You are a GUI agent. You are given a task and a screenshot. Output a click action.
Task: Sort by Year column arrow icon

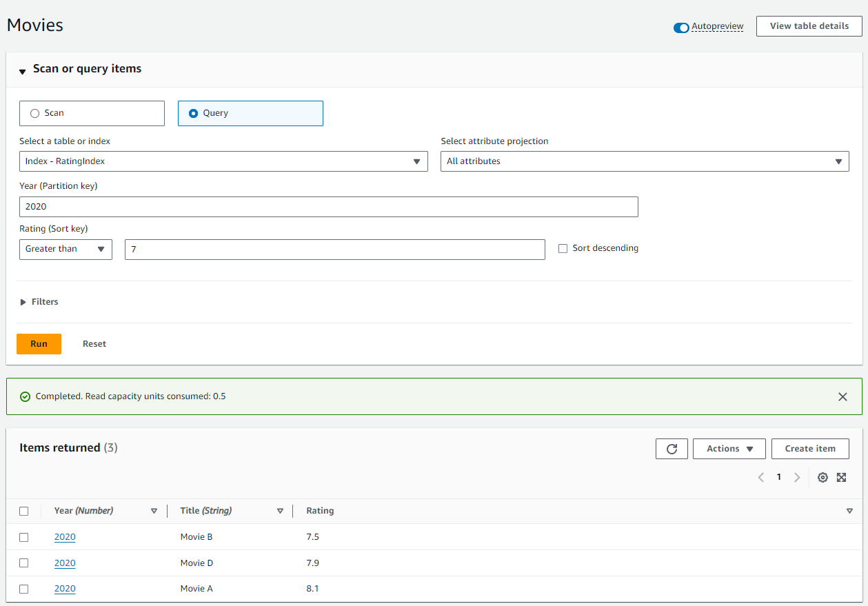click(x=154, y=511)
